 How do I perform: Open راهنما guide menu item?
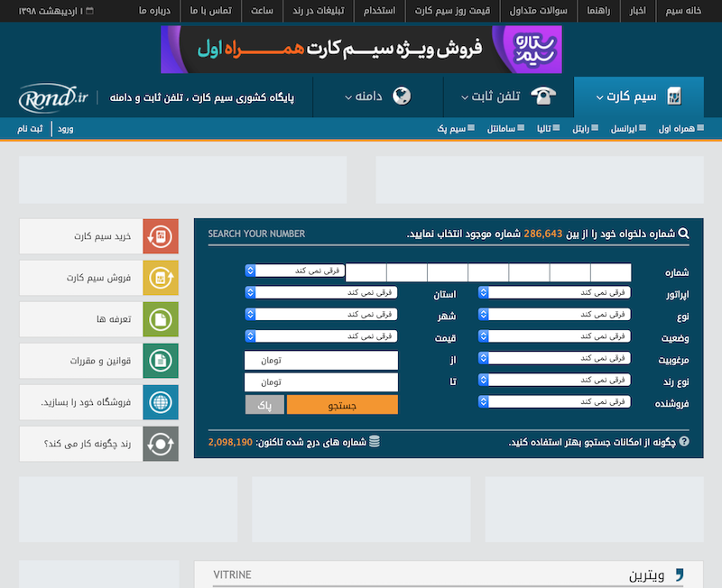click(598, 11)
